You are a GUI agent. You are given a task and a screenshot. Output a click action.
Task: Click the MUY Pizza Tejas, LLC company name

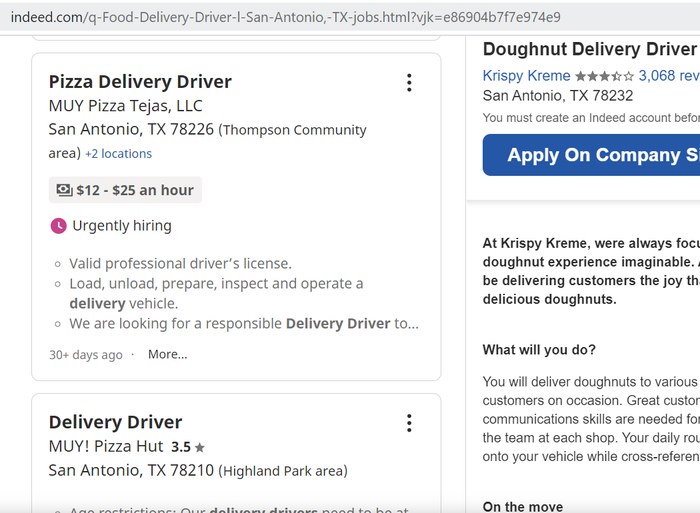coord(125,106)
